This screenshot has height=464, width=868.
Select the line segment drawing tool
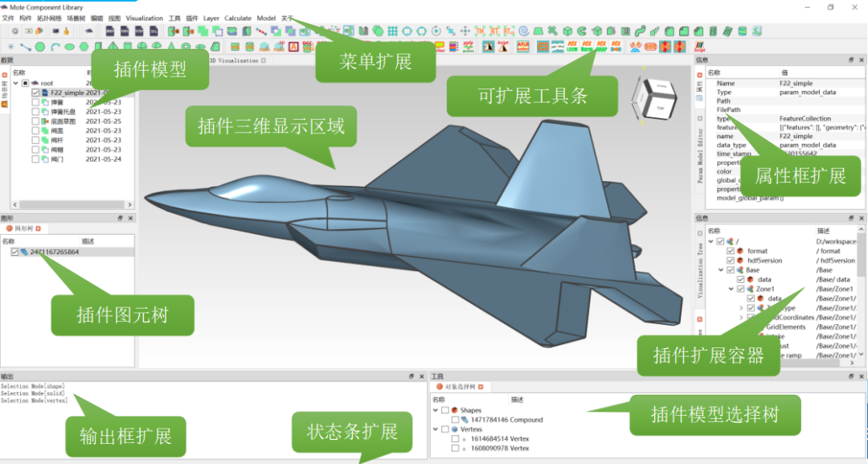[x=26, y=47]
